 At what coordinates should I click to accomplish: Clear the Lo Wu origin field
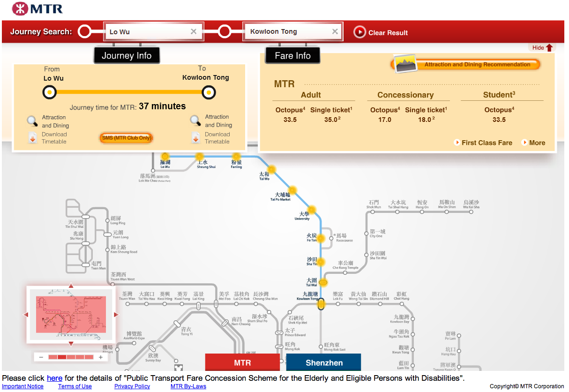(194, 32)
